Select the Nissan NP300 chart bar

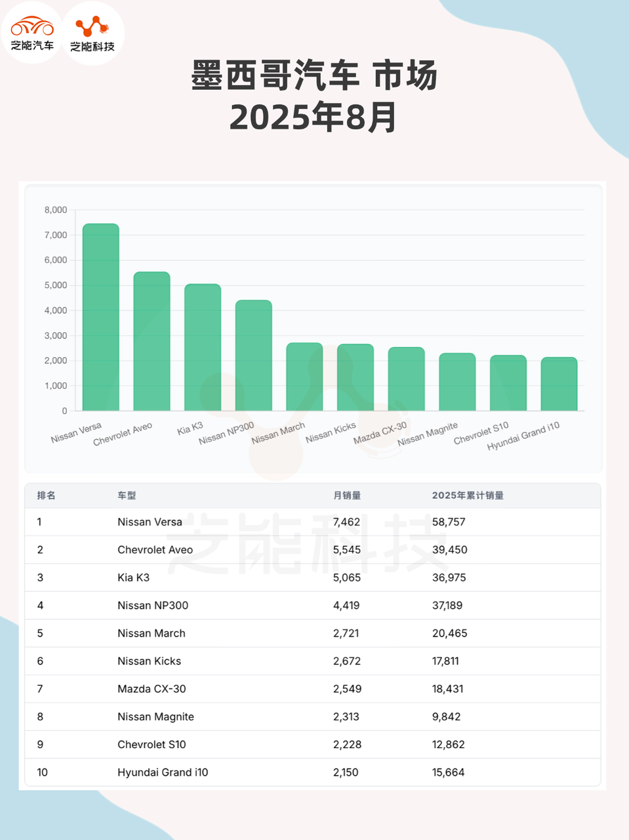pyautogui.click(x=253, y=356)
